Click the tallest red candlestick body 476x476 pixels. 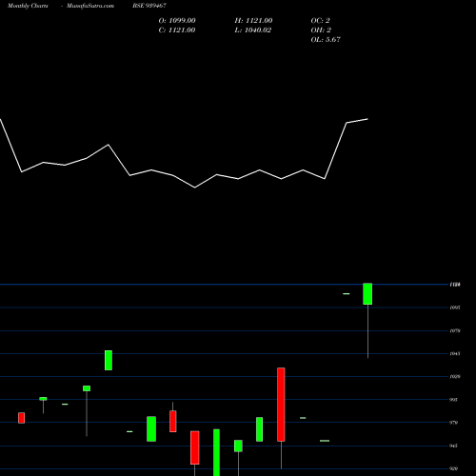tap(281, 405)
